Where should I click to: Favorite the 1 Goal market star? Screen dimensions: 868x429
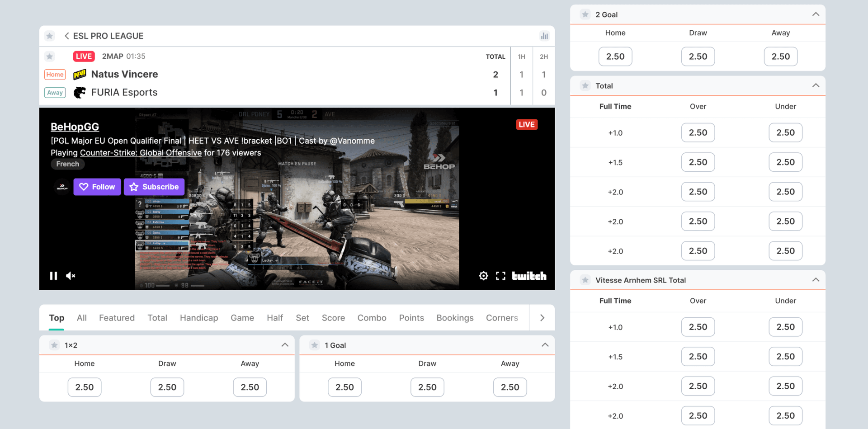point(315,345)
